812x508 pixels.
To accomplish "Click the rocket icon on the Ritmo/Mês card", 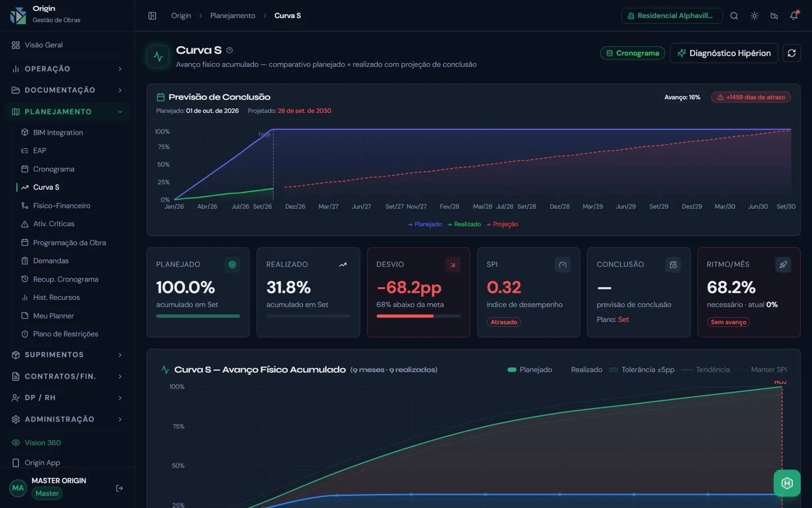I will [x=783, y=265].
